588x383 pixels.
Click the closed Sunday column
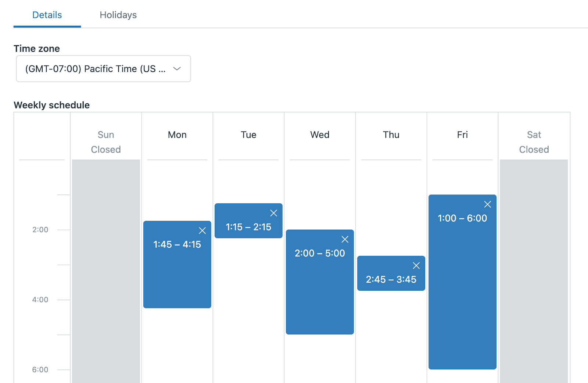pos(105,257)
